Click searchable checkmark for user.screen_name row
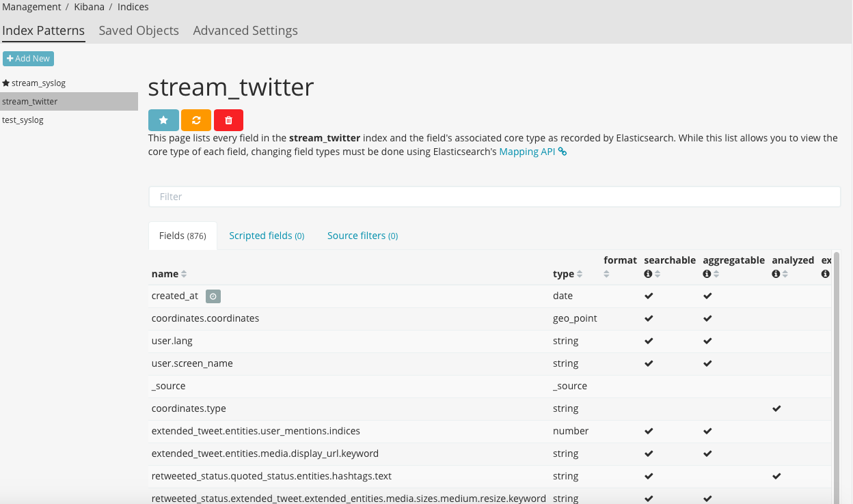This screenshot has width=853, height=504. pyautogui.click(x=649, y=363)
